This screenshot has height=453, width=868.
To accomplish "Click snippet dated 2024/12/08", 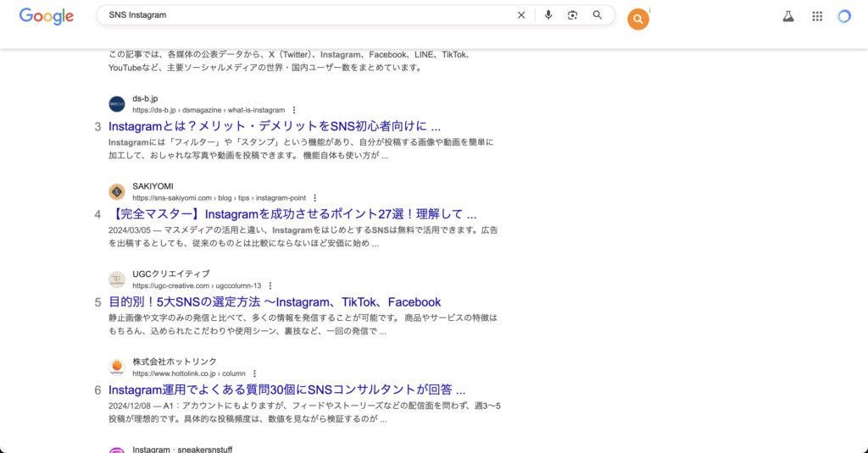I will [304, 412].
